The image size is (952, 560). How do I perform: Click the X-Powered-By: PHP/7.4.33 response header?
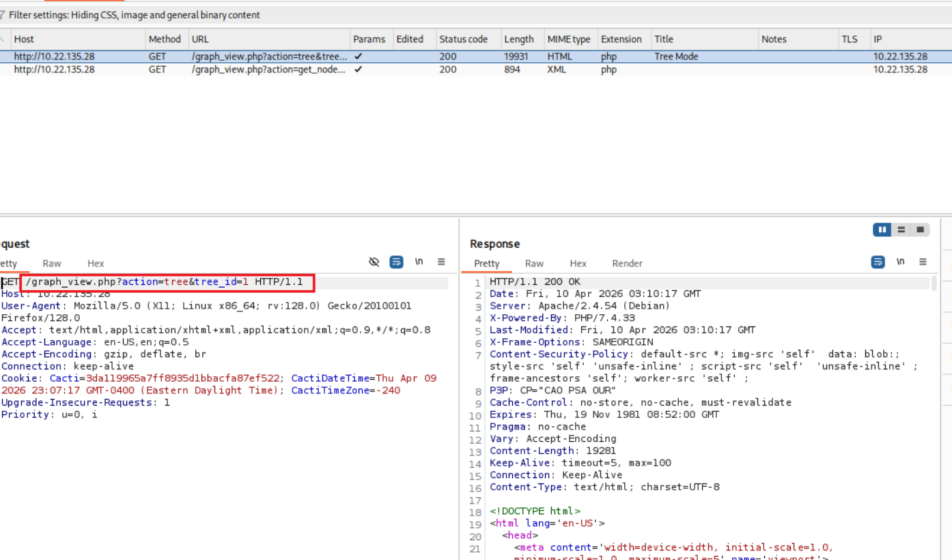click(562, 318)
